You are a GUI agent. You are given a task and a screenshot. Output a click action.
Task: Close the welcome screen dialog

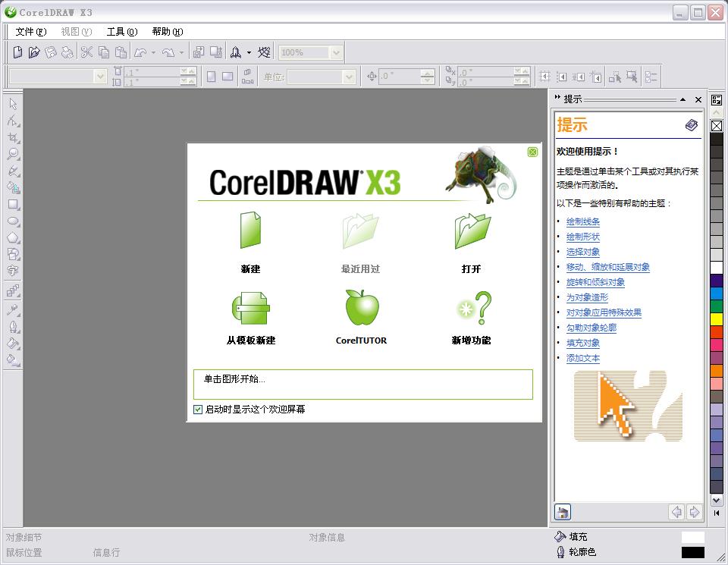click(532, 152)
